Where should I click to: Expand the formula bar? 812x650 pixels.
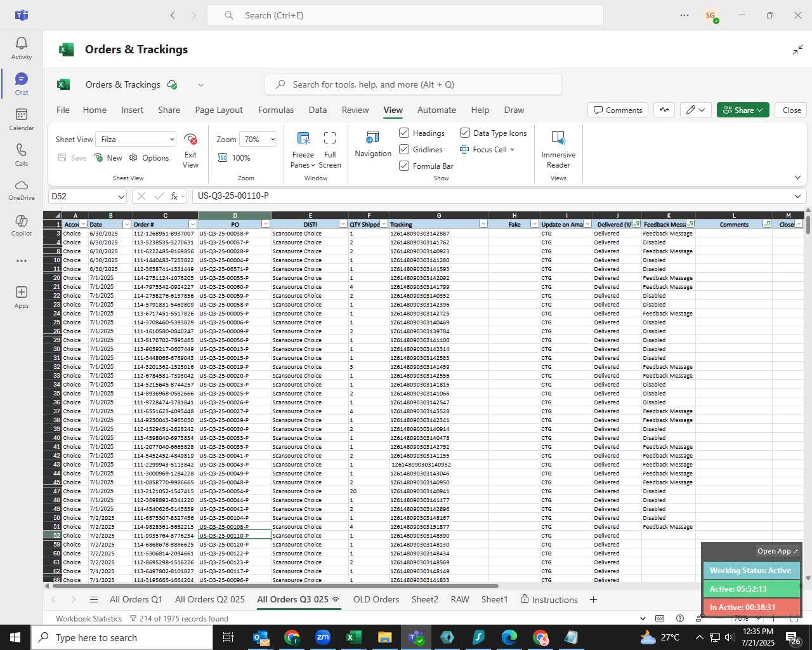[797, 196]
